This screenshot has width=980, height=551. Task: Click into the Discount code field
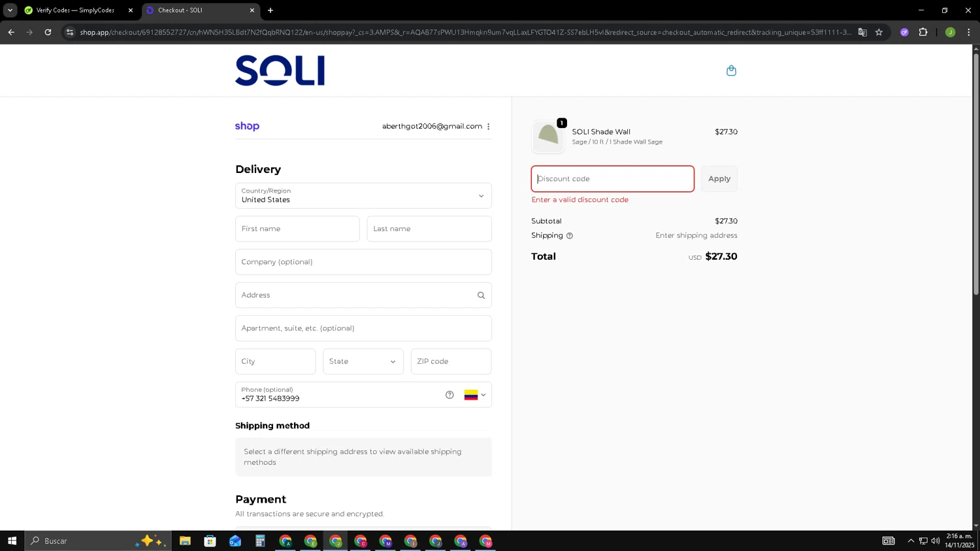613,179
